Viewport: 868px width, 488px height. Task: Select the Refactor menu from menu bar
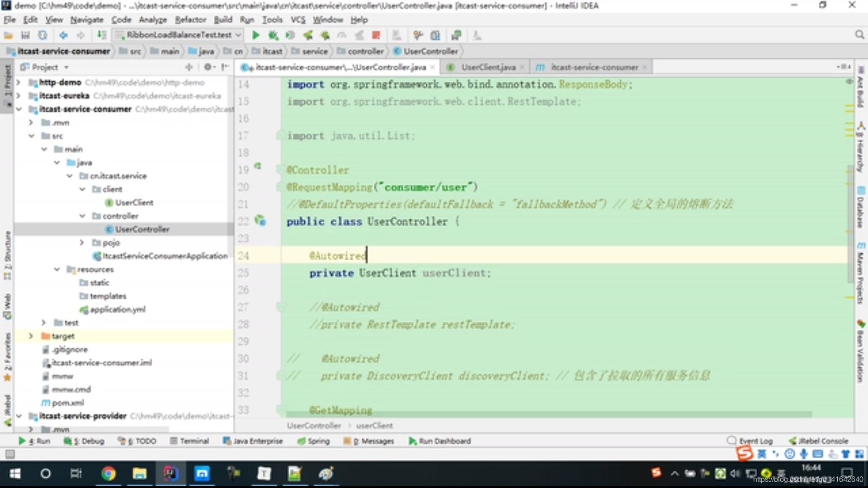coord(191,20)
